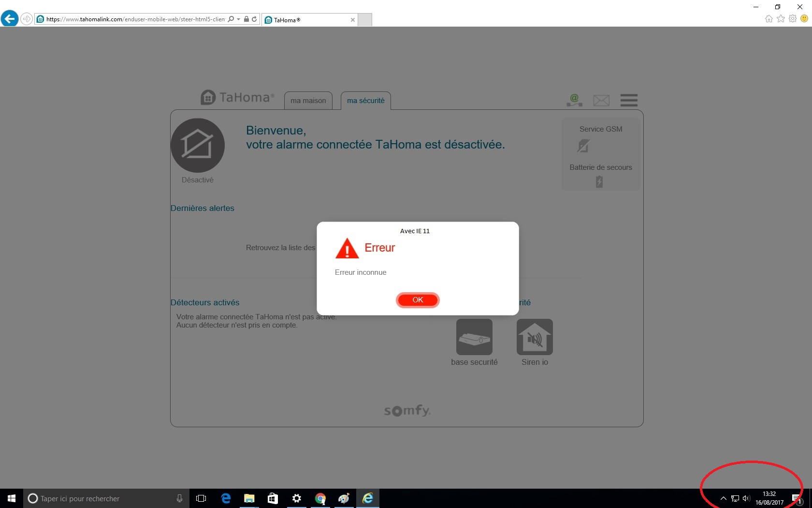Click the network tray icon
The height and width of the screenshot is (508, 812).
click(x=735, y=498)
